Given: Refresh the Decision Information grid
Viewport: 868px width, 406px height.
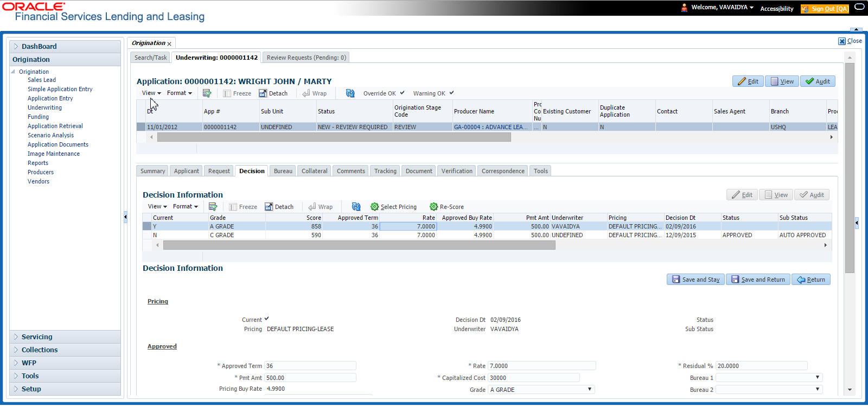Looking at the screenshot, I should tap(356, 207).
